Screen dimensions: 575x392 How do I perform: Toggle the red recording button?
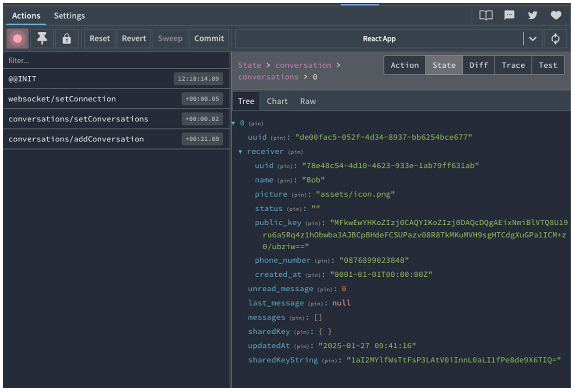click(x=17, y=39)
